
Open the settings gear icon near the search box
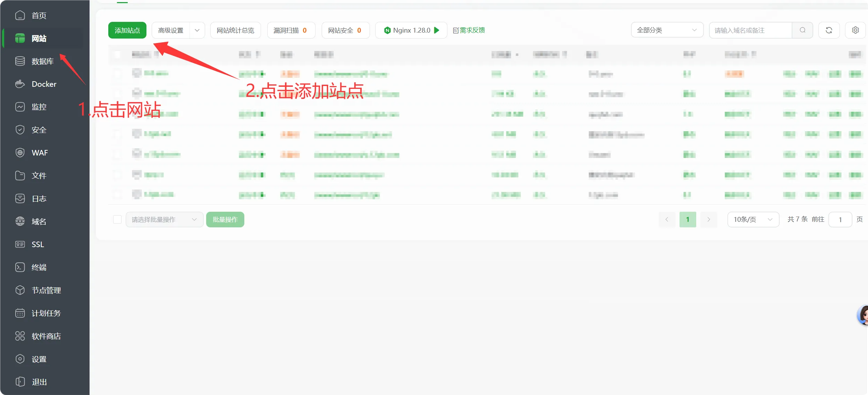coord(855,30)
